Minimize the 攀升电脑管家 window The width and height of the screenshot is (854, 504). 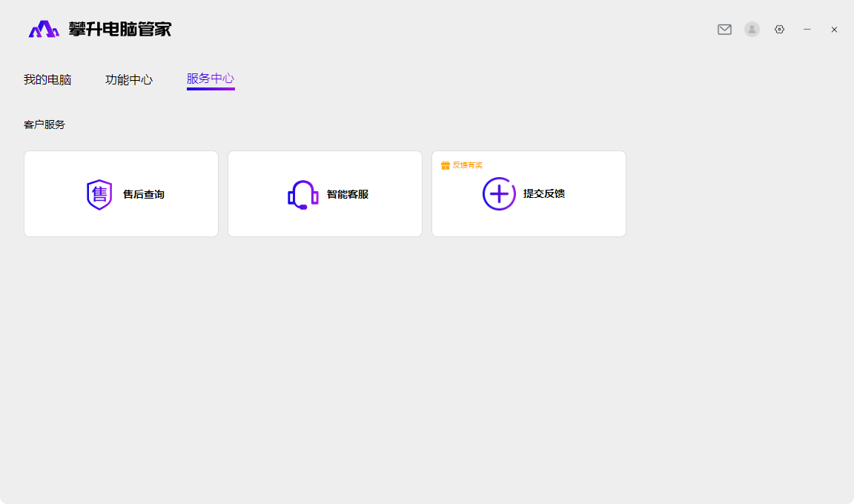[807, 30]
